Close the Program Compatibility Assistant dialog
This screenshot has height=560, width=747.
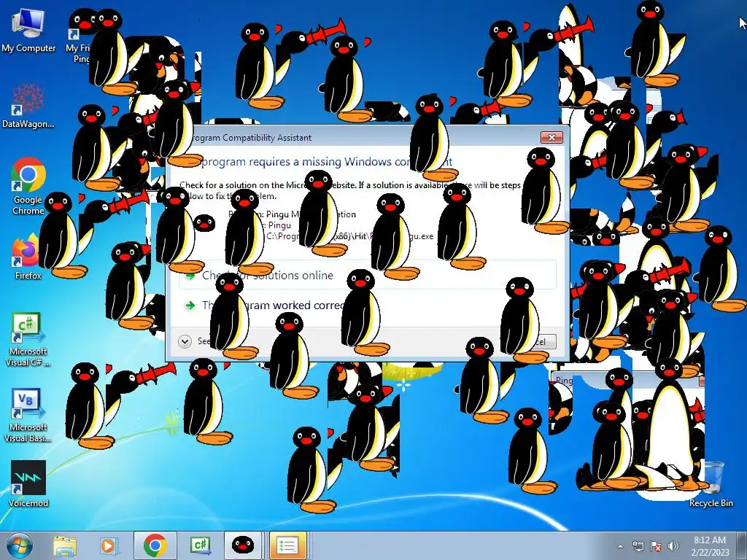coord(551,137)
